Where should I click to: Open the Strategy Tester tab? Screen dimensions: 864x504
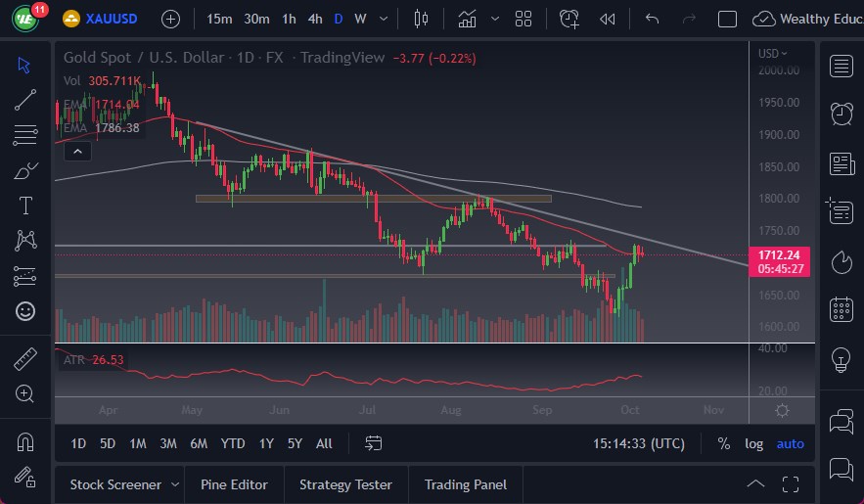pos(345,484)
